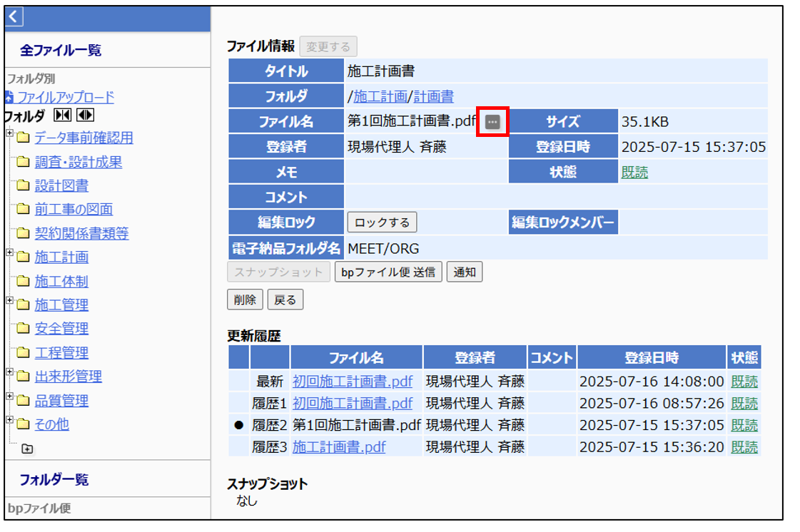Collapse all folders using the inward arrows icon
Image resolution: width=800 pixels, height=532 pixels.
tap(62, 116)
